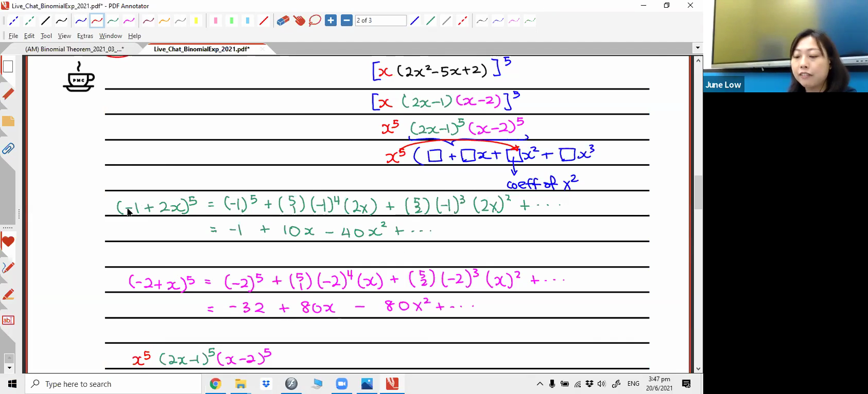Screen dimensions: 868x394
Task: Switch to (AM) Binomial Theorem_2021_03 tab
Action: tap(75, 49)
